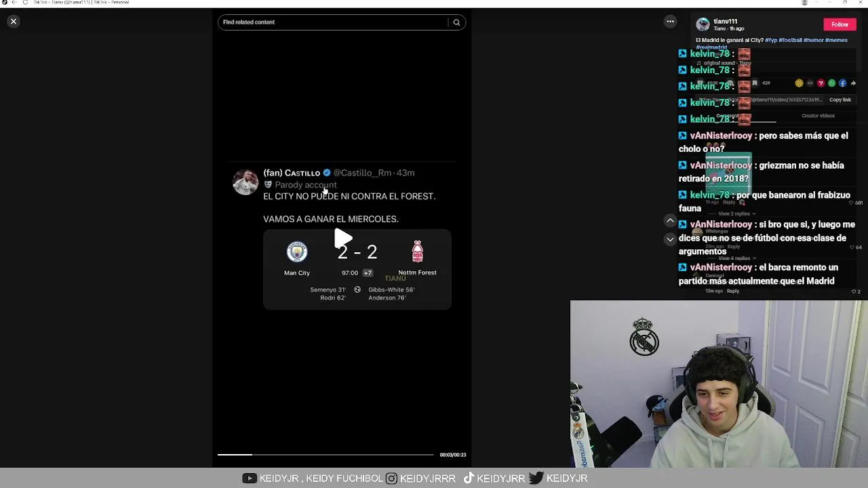Click the yellow repost icon

799,83
